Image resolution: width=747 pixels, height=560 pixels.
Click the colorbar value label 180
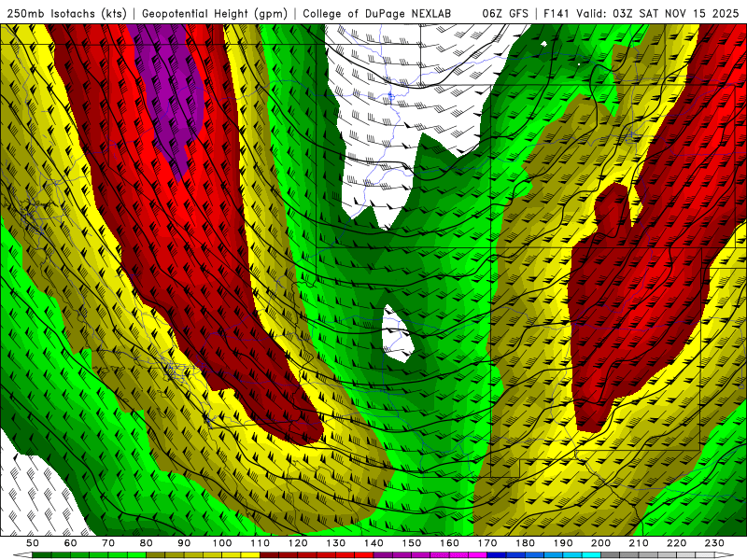(525, 543)
